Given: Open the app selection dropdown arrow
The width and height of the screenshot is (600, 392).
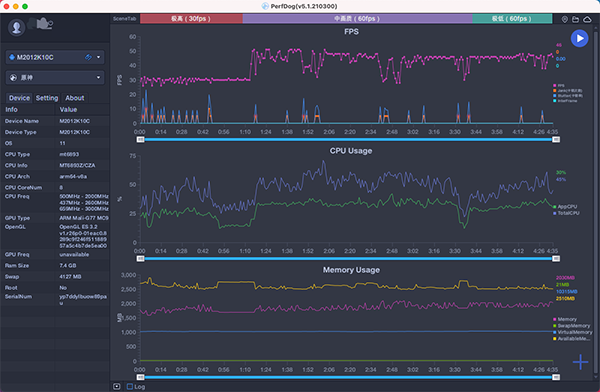Looking at the screenshot, I should coord(98,78).
